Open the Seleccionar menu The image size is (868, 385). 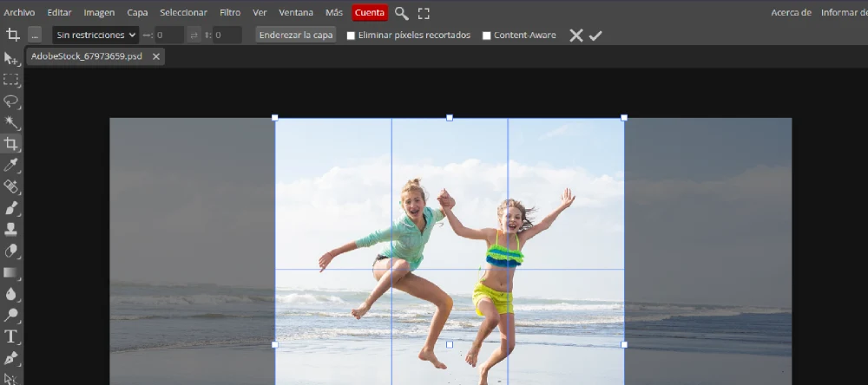coord(183,12)
